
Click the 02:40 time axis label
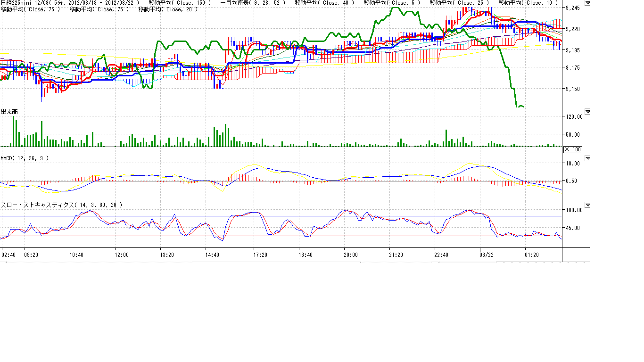point(8,255)
